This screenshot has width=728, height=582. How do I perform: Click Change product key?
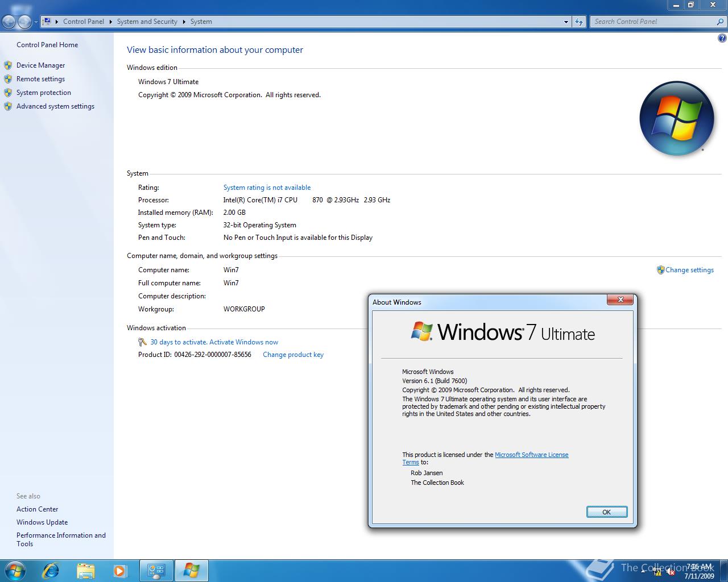pyautogui.click(x=293, y=355)
